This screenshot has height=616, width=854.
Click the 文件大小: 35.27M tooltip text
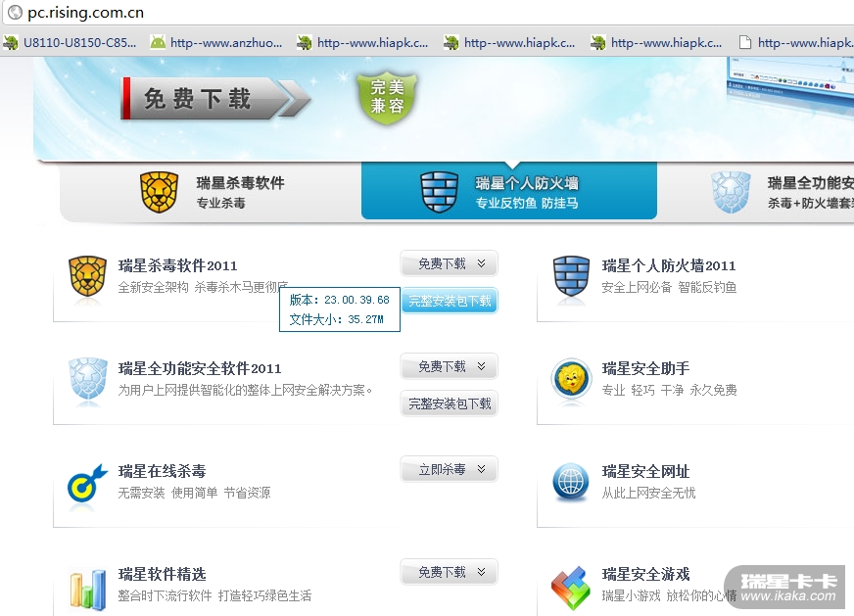point(337,319)
